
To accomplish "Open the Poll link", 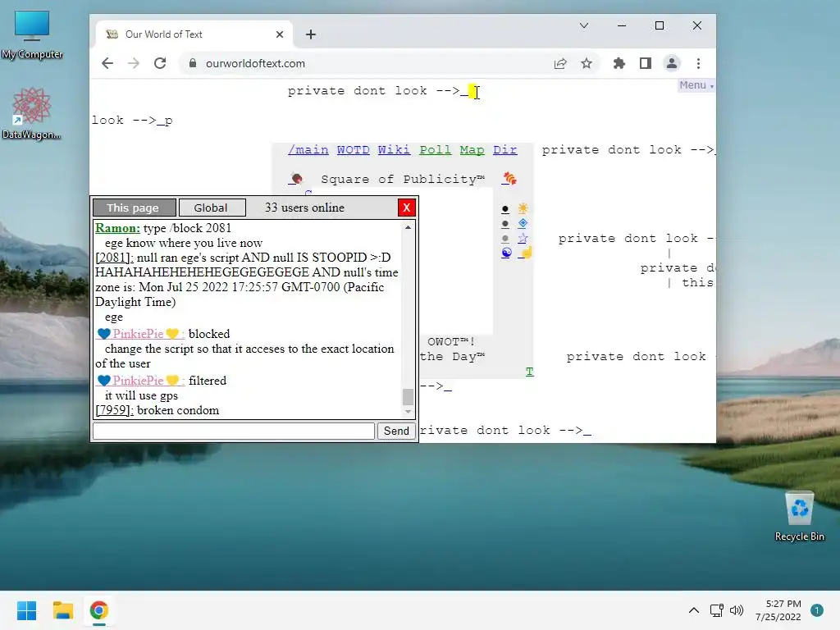I will tap(435, 149).
